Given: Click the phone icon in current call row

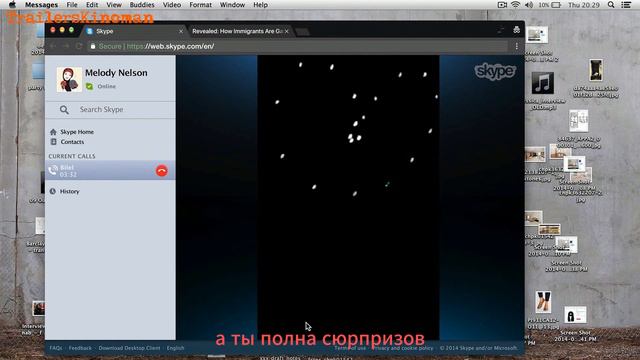Looking at the screenshot, I should click(53, 170).
